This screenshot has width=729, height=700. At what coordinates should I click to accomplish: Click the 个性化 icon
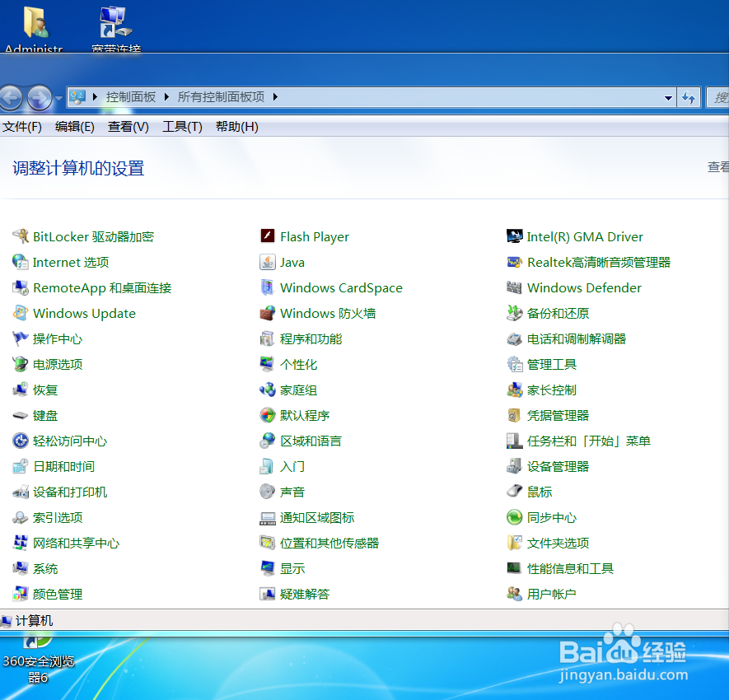pyautogui.click(x=268, y=364)
